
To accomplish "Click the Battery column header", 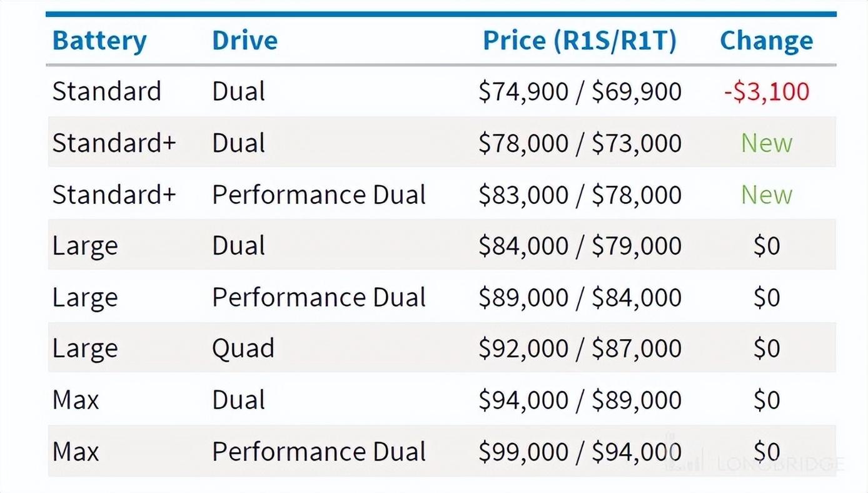I will (99, 41).
